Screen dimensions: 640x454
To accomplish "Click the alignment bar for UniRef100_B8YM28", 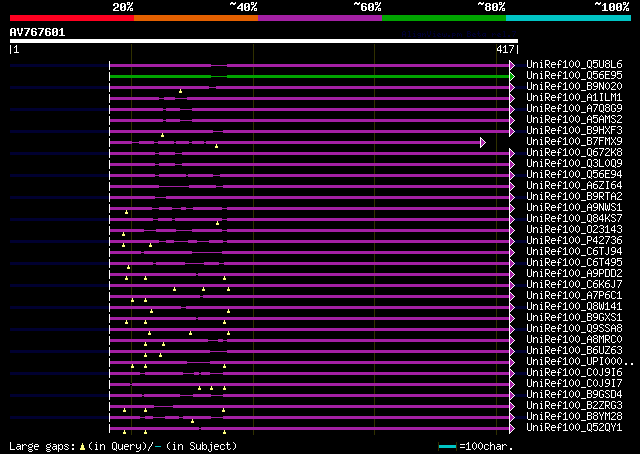I will 309,418.
